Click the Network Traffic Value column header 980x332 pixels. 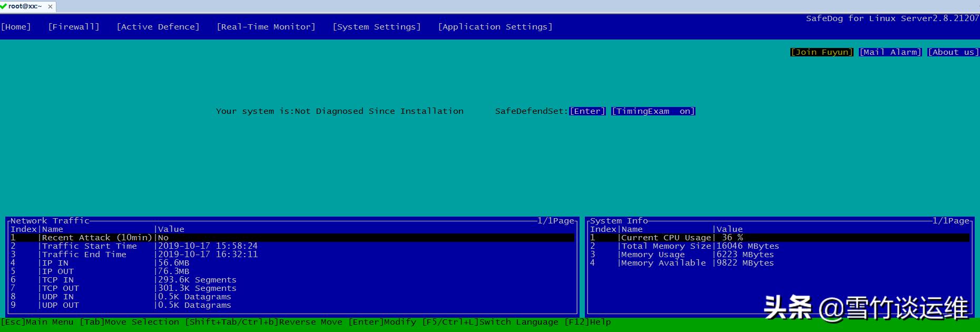(171, 229)
